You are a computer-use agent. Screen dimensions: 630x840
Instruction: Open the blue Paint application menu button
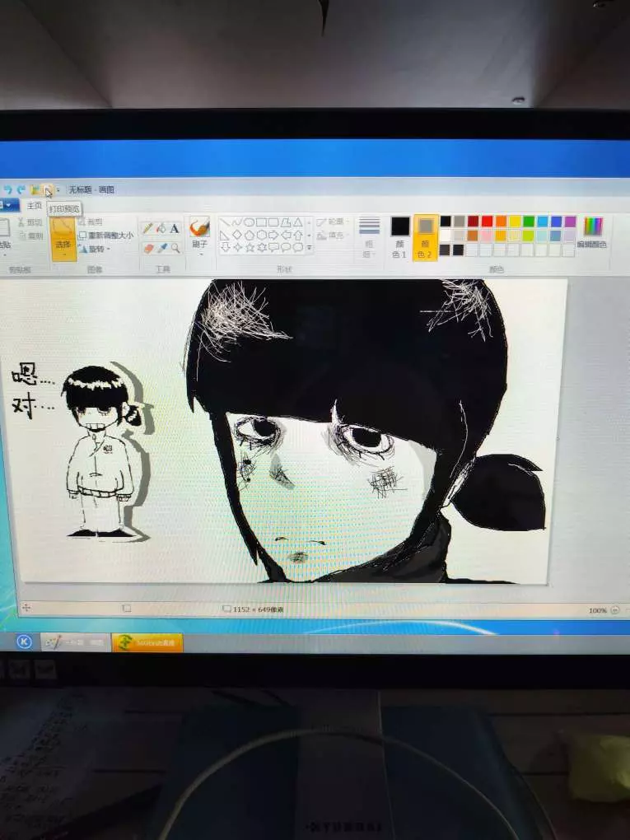8,205
